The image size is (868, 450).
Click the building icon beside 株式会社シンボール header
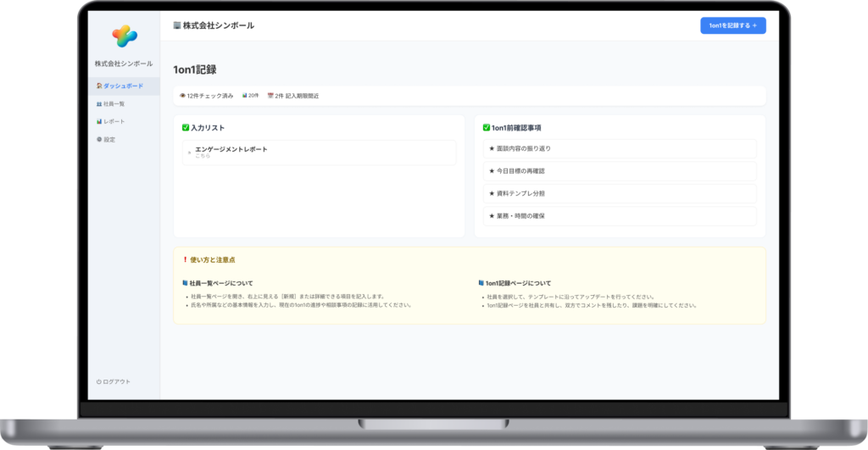click(x=176, y=25)
